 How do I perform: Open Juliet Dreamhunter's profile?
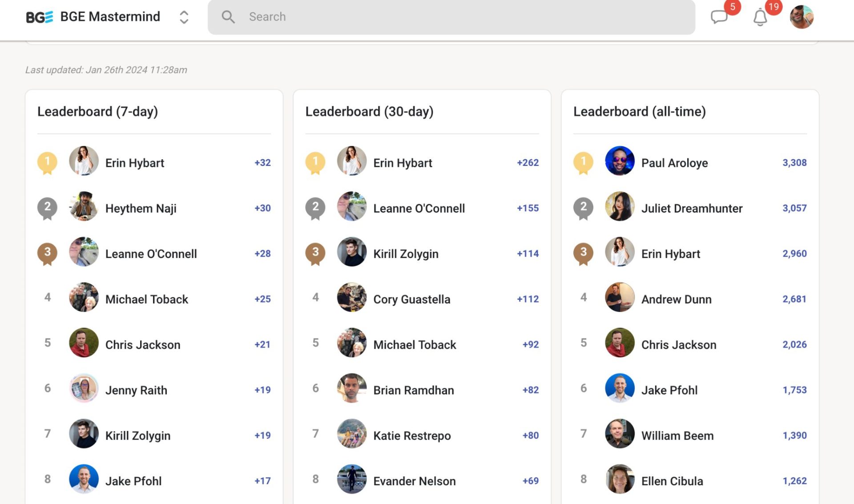tap(692, 208)
